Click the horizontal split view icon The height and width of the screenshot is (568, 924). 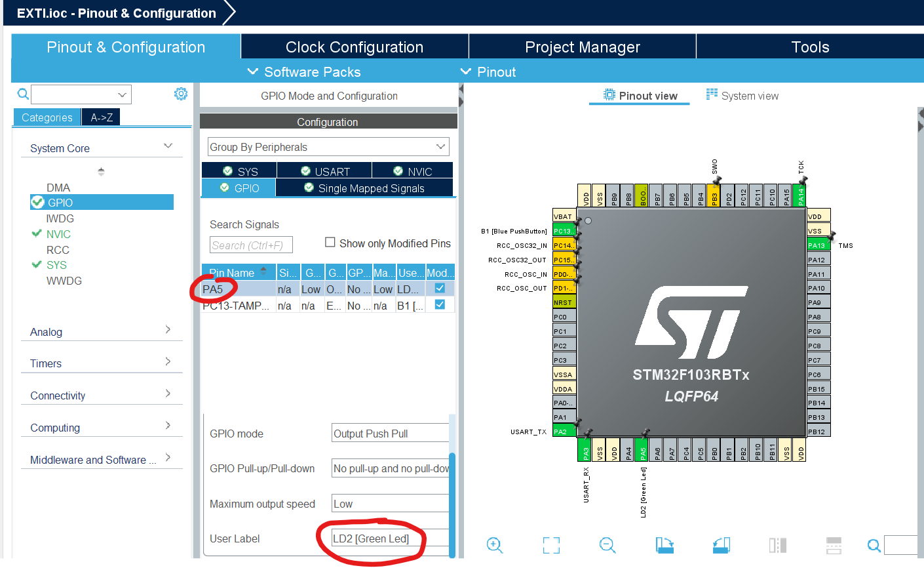(834, 545)
